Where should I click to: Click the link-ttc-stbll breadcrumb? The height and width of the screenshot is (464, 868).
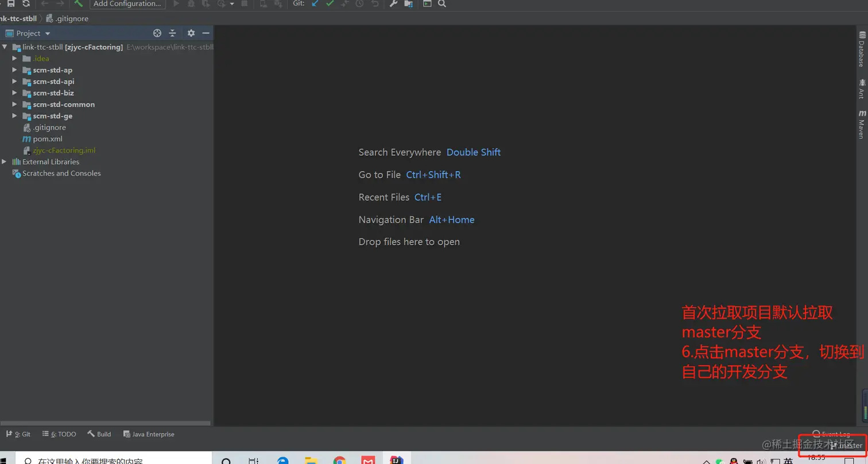click(18, 18)
